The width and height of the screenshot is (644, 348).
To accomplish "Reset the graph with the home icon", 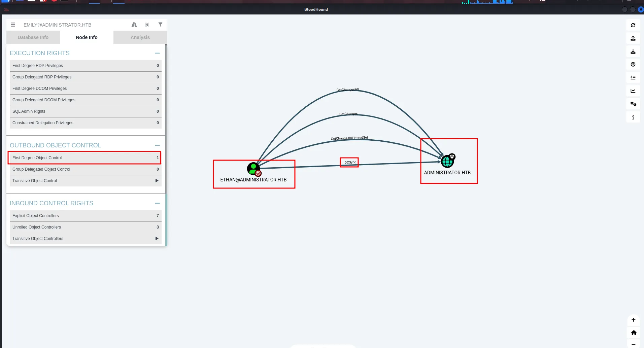I will coord(634,333).
